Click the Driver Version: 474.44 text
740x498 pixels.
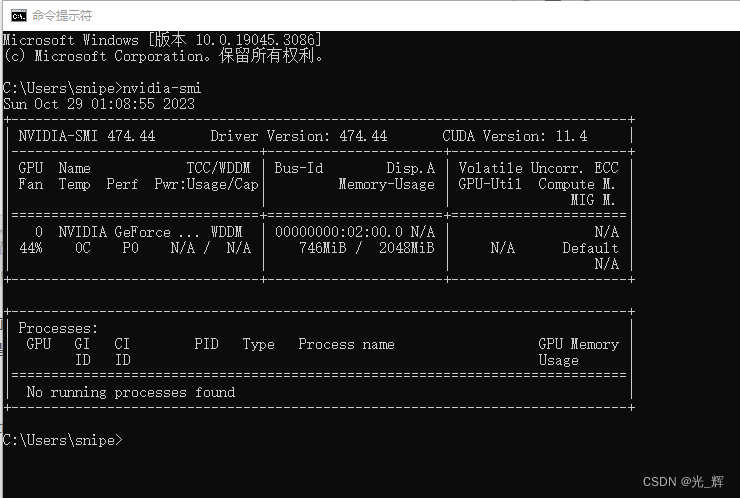pyautogui.click(x=299, y=136)
